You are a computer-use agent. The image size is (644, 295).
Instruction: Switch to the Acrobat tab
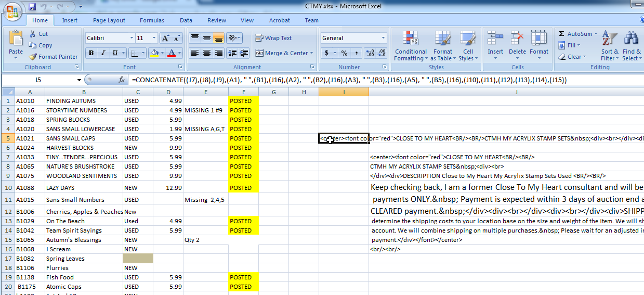click(x=280, y=20)
